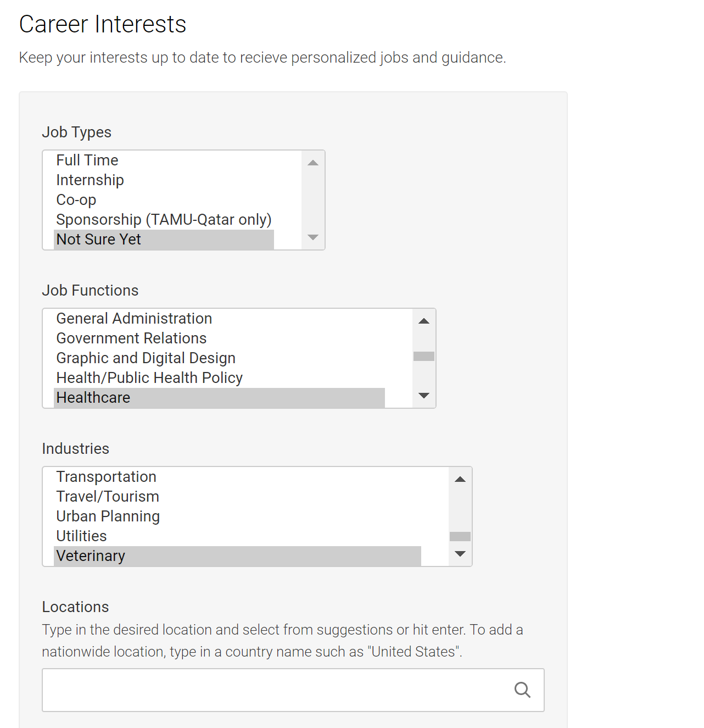704x728 pixels.
Task: Deselect the Not Sure Yet option
Action: pos(164,240)
